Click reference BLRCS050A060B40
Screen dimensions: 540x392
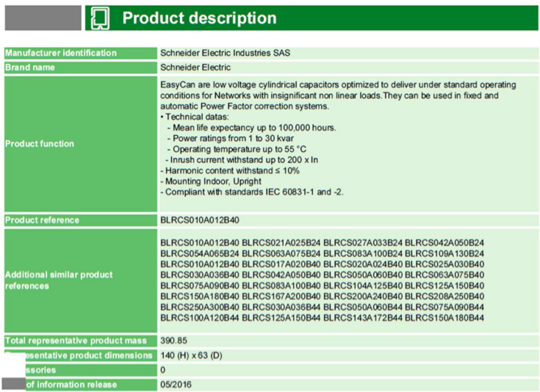[x=363, y=275]
